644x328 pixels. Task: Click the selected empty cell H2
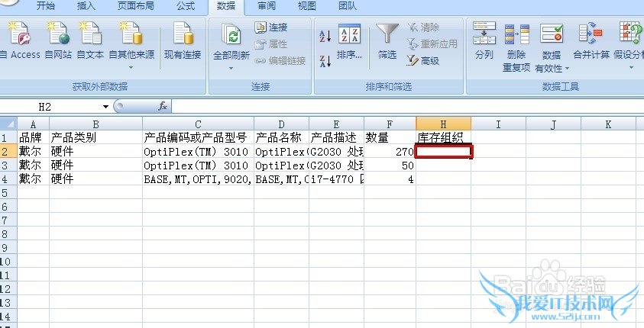(444, 151)
